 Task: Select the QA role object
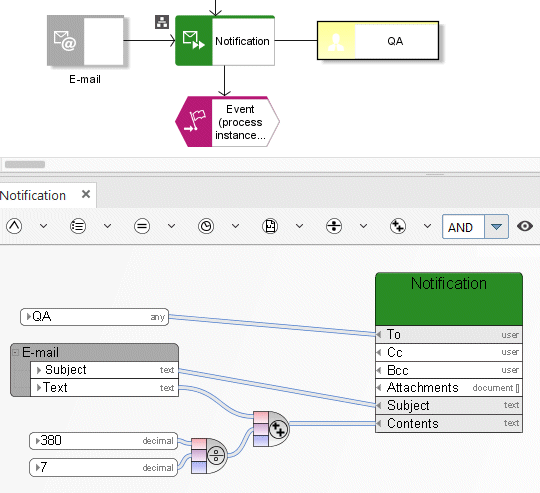pyautogui.click(x=378, y=41)
